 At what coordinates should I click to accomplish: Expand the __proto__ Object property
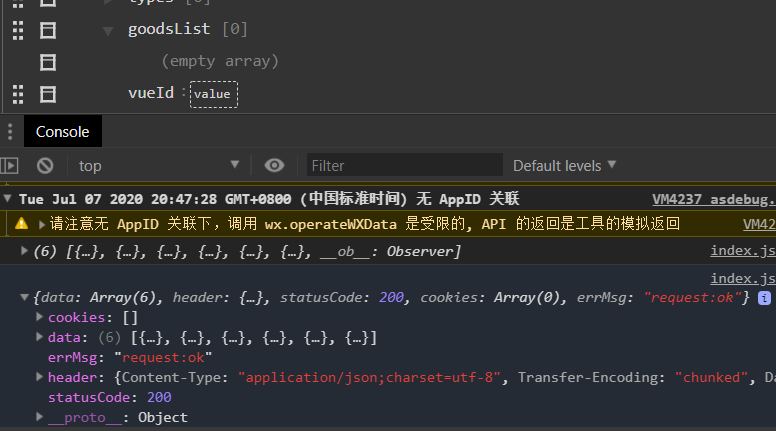pos(39,417)
